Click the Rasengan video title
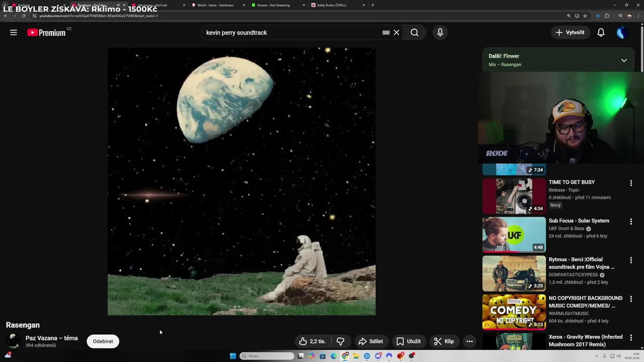The image size is (644, 362). pyautogui.click(x=23, y=325)
